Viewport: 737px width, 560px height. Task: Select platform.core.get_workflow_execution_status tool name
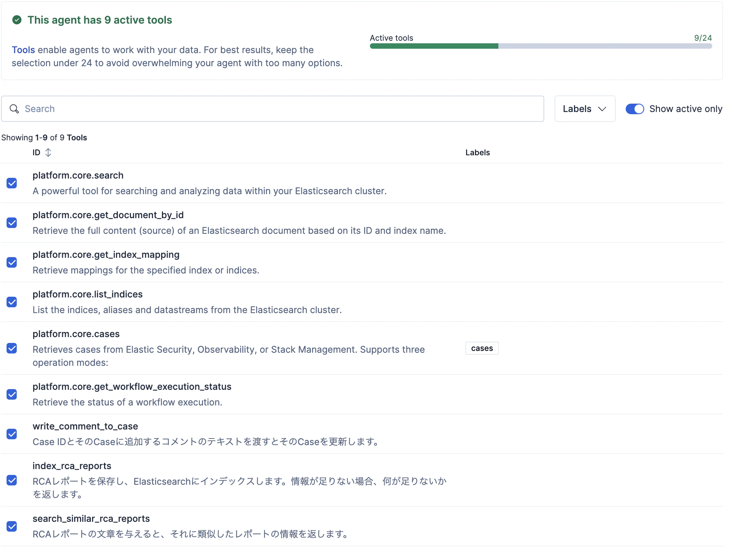coord(132,387)
